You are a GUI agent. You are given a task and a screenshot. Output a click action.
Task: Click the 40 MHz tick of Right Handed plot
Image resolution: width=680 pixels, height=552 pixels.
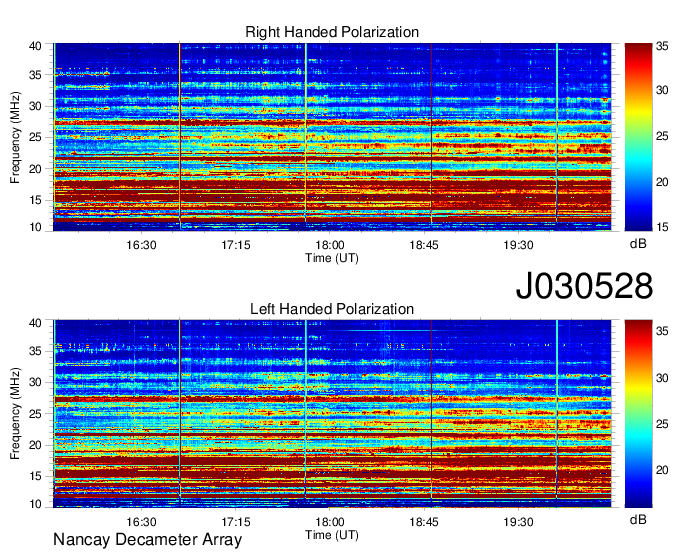coord(35,46)
